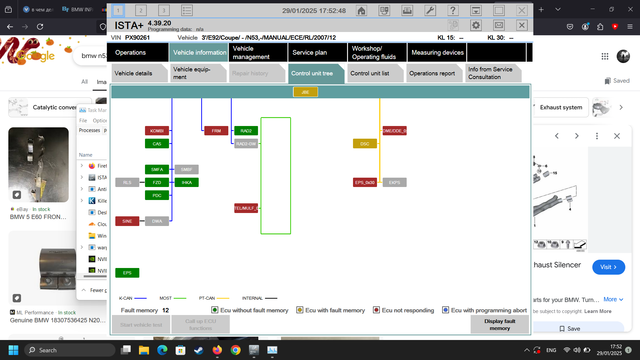
Task: Open the Vehicle information tab
Action: (x=199, y=53)
